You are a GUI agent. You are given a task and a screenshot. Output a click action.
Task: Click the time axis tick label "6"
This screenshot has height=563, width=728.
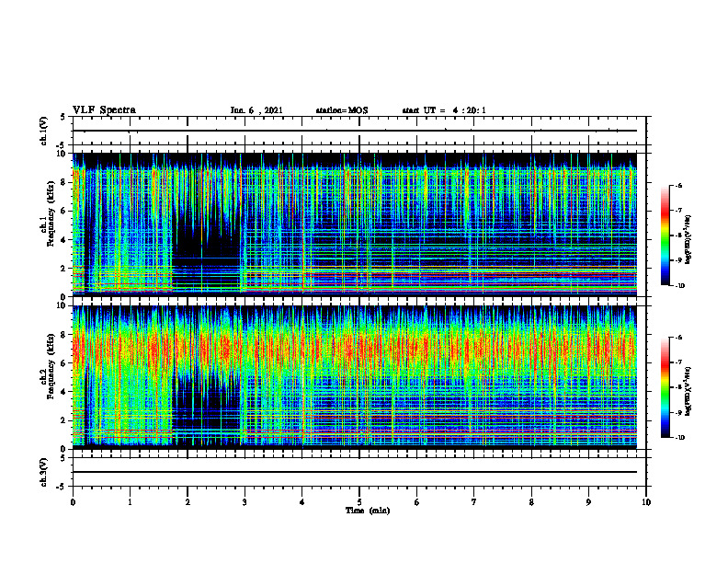[x=417, y=502]
